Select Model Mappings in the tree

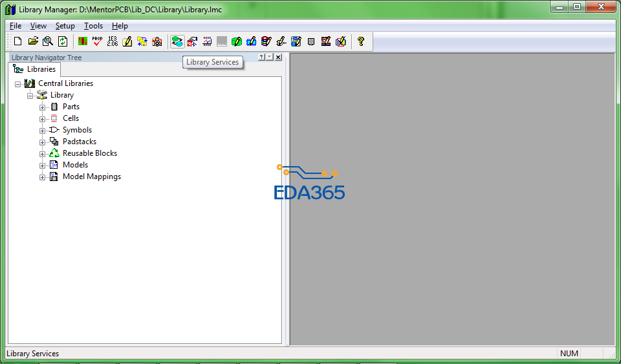(92, 177)
